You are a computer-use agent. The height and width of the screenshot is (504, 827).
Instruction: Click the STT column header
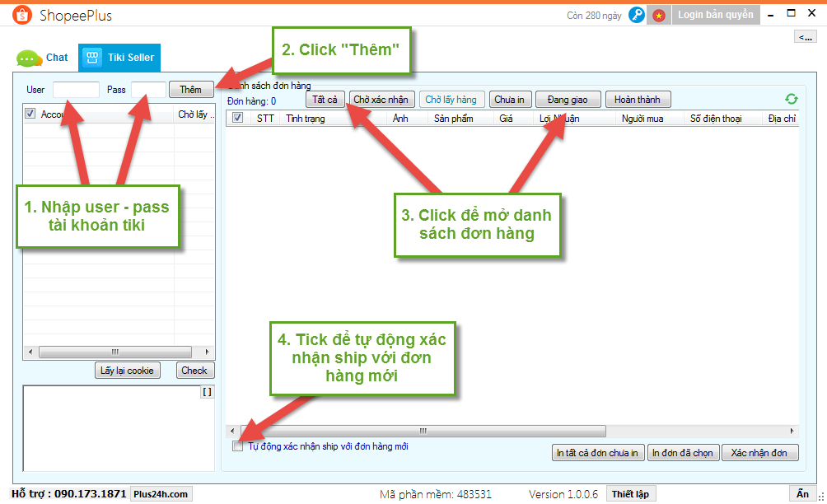click(265, 118)
